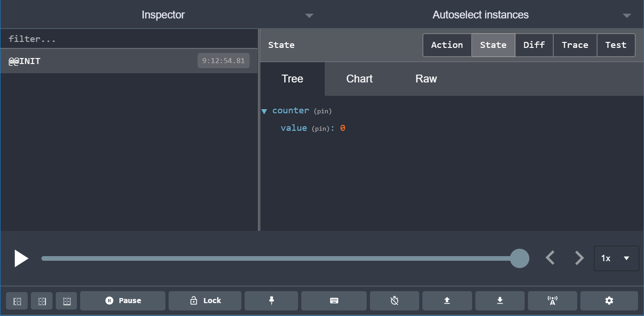Open the Autoselect instances dropdown

[x=627, y=15]
